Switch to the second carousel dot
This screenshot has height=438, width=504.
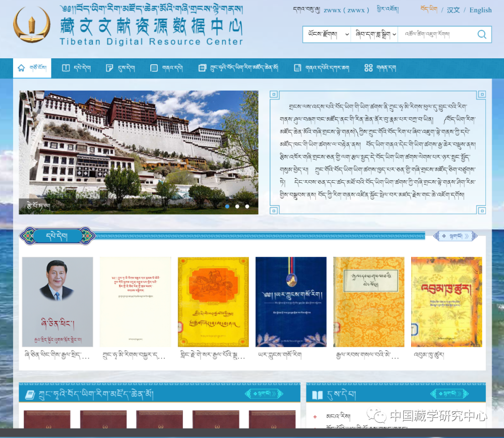[x=237, y=206]
